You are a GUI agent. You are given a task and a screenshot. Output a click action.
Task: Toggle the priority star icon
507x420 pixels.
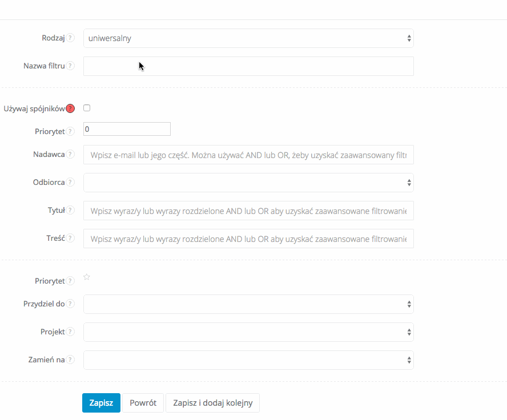pyautogui.click(x=87, y=277)
